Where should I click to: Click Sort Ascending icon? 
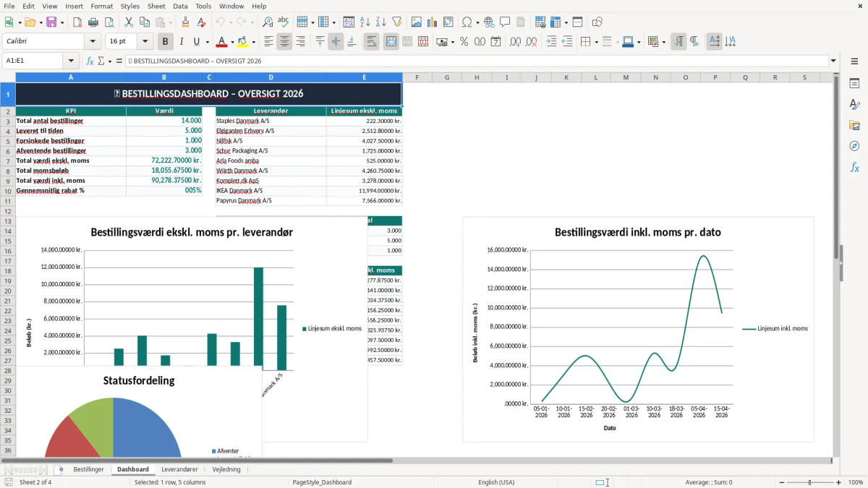(x=365, y=22)
